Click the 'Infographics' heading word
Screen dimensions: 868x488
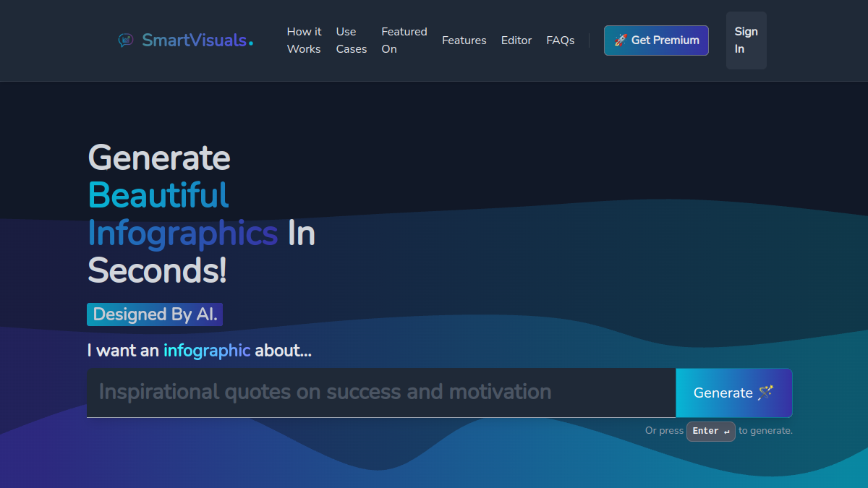click(x=183, y=233)
